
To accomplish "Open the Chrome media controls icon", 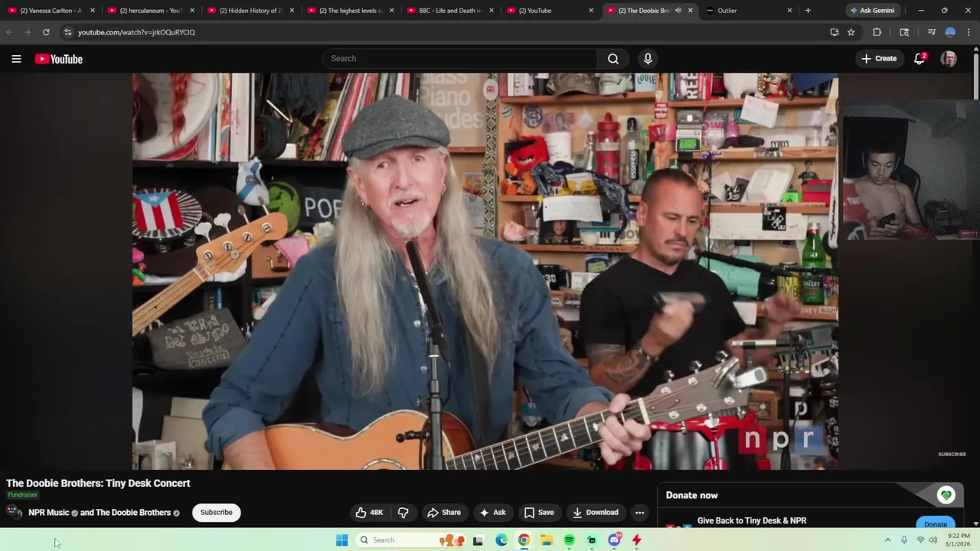I will coord(932,32).
